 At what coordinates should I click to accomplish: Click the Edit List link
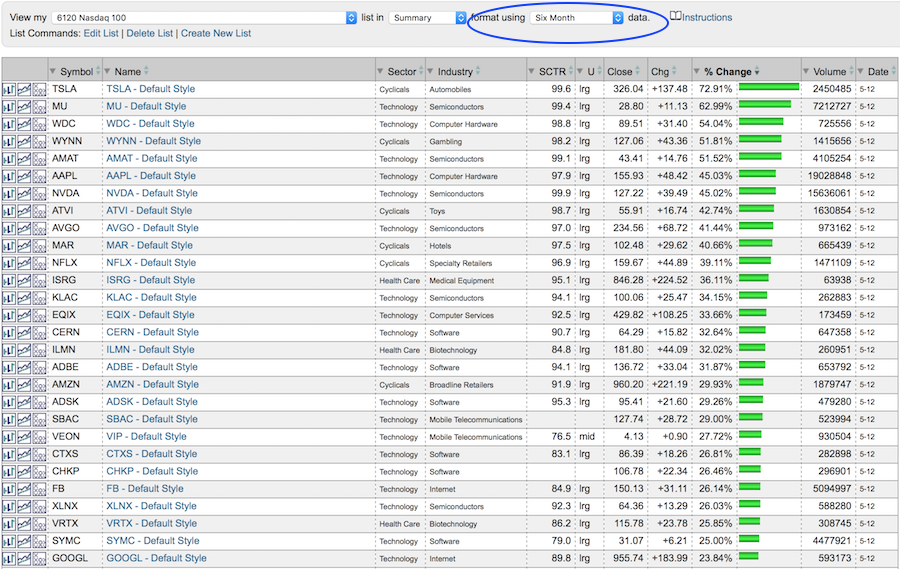pos(101,34)
